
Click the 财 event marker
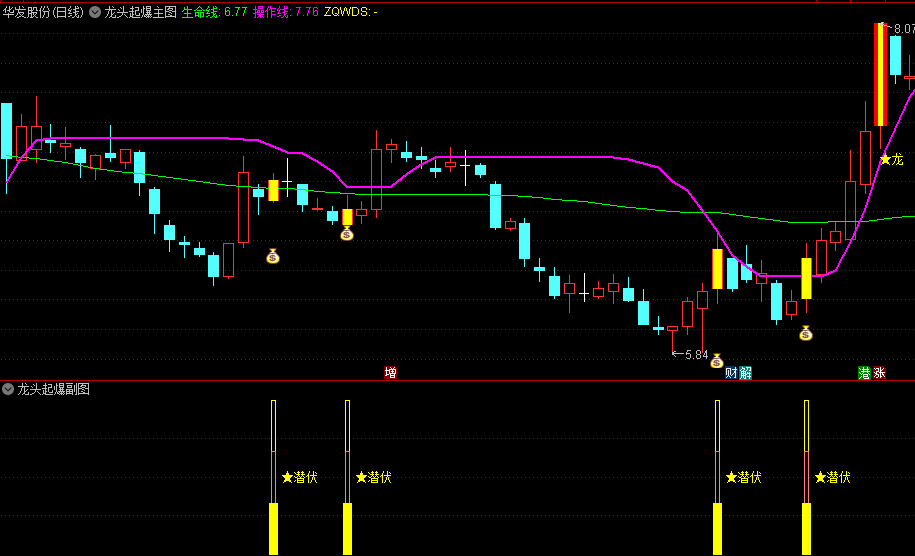point(731,373)
